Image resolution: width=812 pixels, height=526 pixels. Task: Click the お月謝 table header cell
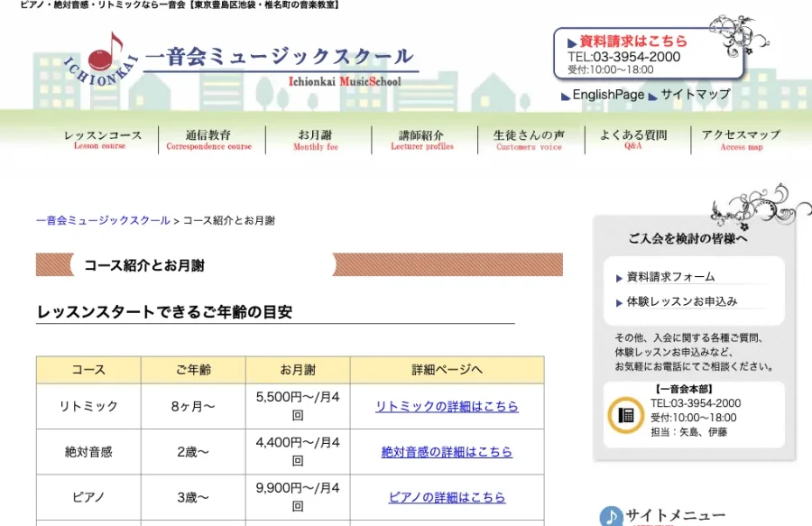pyautogui.click(x=298, y=370)
